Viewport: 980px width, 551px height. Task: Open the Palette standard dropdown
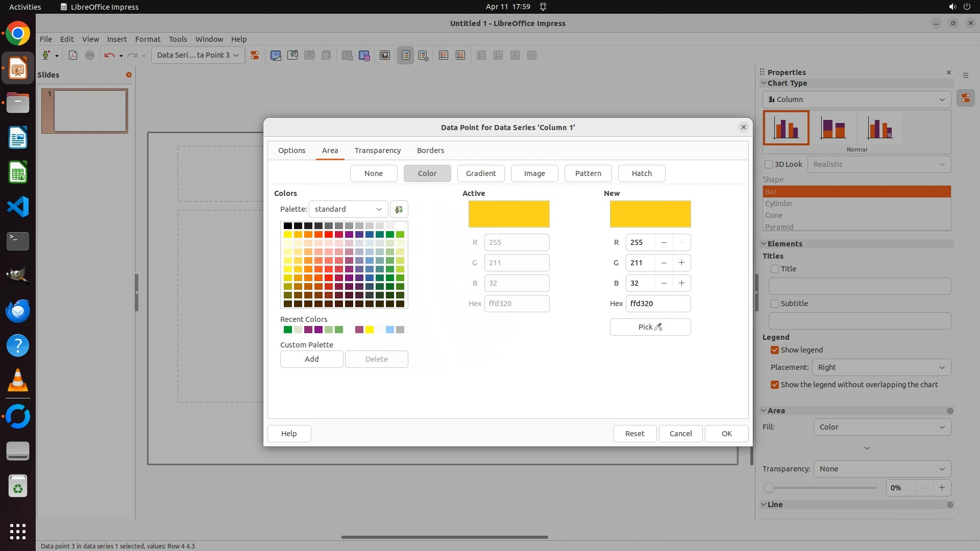(348, 209)
